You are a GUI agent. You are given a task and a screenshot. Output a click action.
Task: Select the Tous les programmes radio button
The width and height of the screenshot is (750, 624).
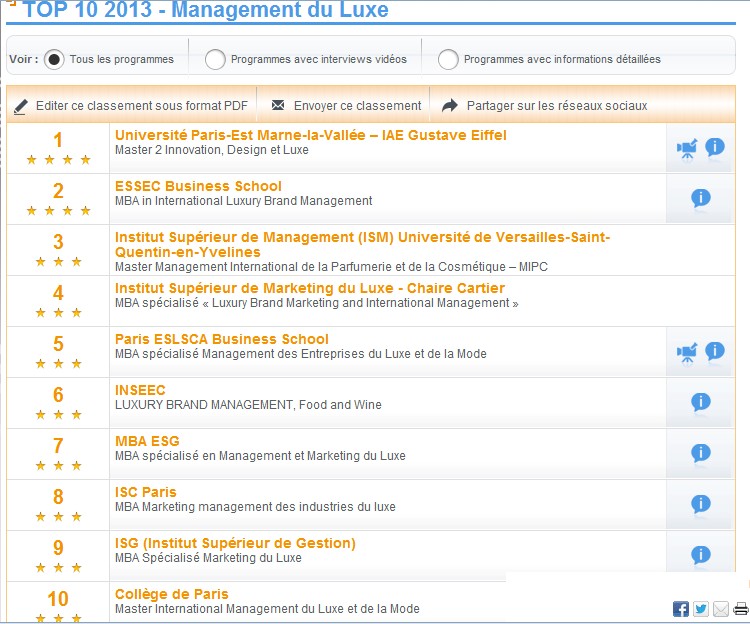(54, 60)
